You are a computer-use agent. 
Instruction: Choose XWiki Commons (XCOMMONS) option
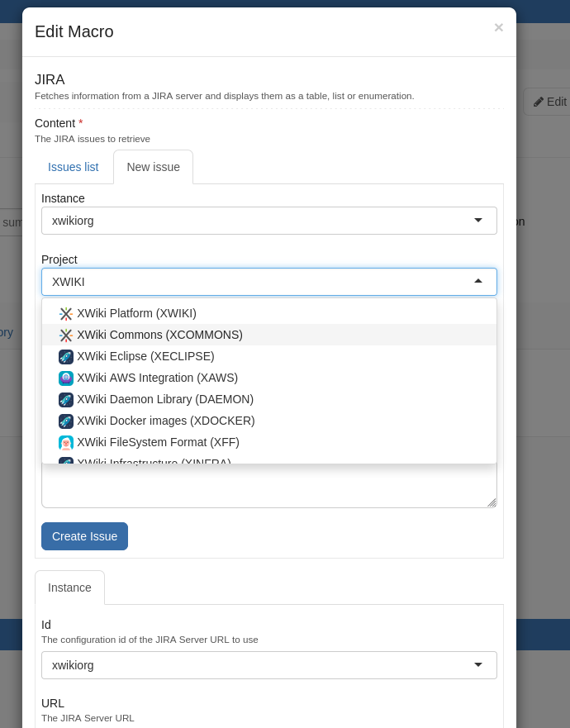(269, 335)
